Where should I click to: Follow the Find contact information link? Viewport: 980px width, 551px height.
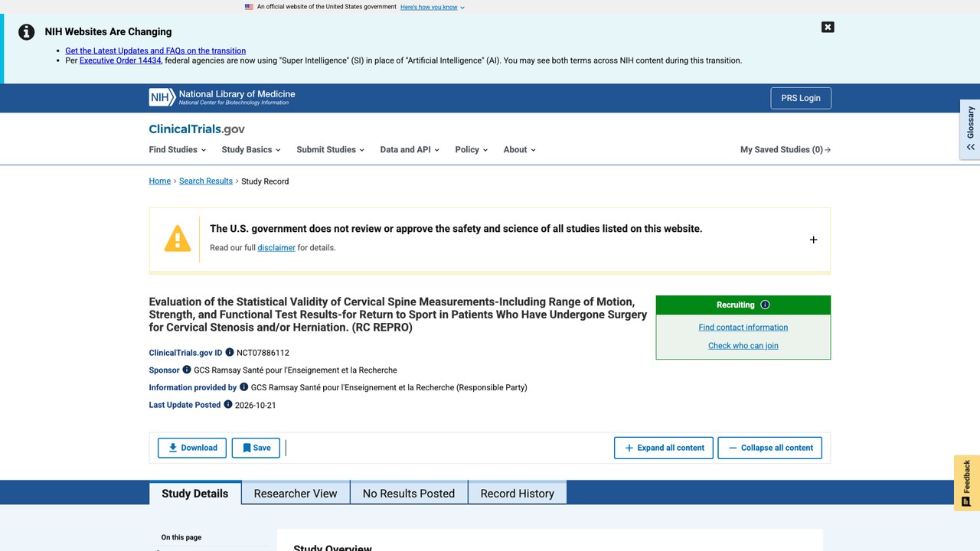[x=743, y=328]
